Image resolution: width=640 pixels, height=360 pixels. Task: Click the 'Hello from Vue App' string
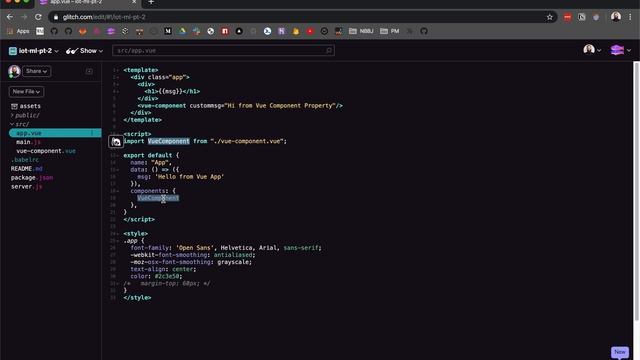pos(189,177)
